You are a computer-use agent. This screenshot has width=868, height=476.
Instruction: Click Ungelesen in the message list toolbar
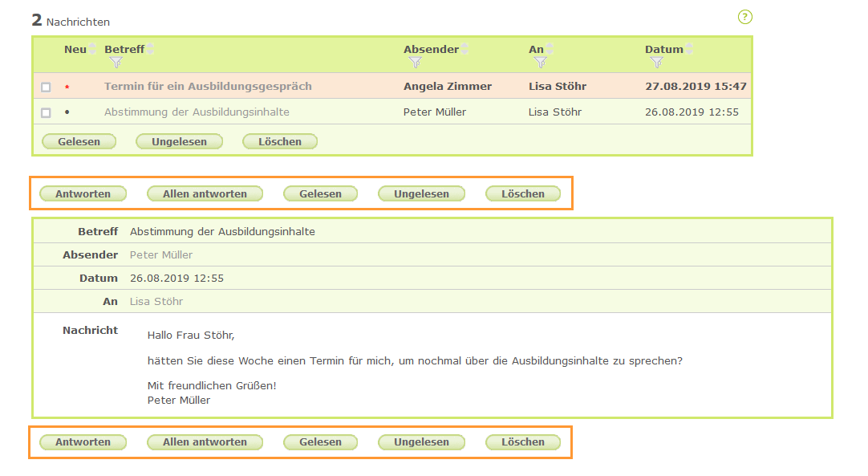point(179,141)
